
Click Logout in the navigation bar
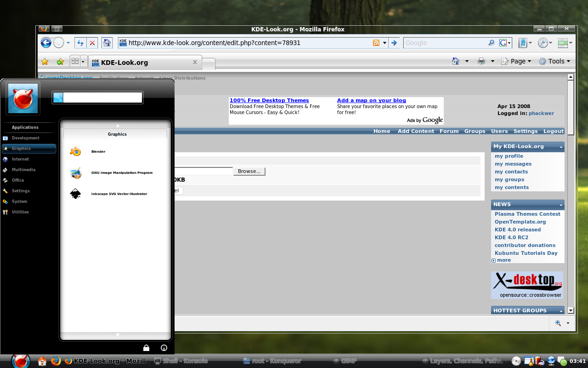tap(554, 131)
